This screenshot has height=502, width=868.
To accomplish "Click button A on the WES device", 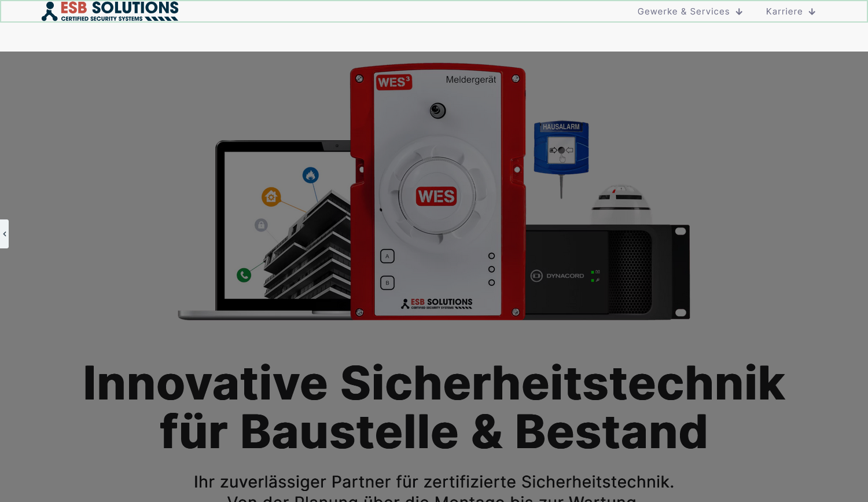I will click(x=387, y=256).
